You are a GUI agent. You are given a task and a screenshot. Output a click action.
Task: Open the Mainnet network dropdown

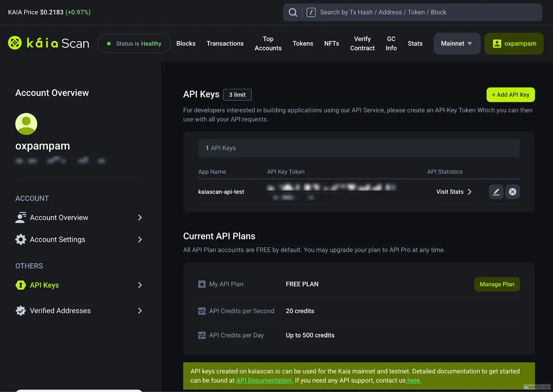coord(457,44)
